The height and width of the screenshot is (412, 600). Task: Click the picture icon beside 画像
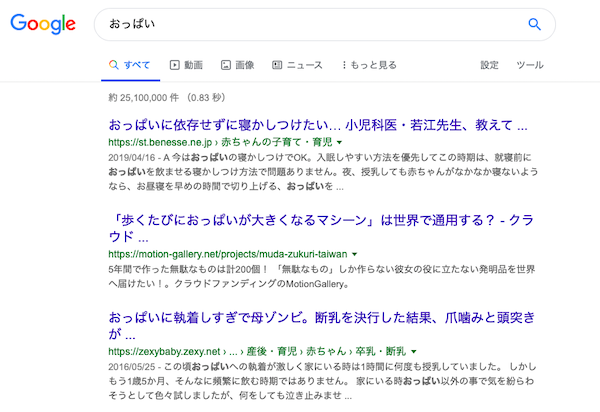coord(226,65)
